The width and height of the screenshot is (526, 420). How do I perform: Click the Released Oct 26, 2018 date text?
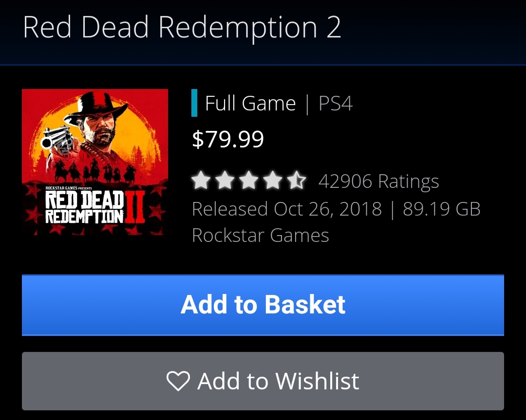point(287,209)
